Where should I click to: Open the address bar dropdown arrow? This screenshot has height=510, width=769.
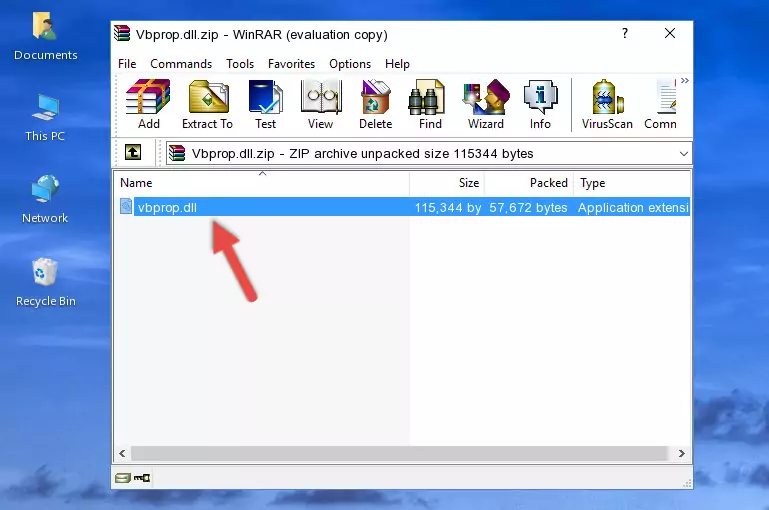click(x=684, y=153)
